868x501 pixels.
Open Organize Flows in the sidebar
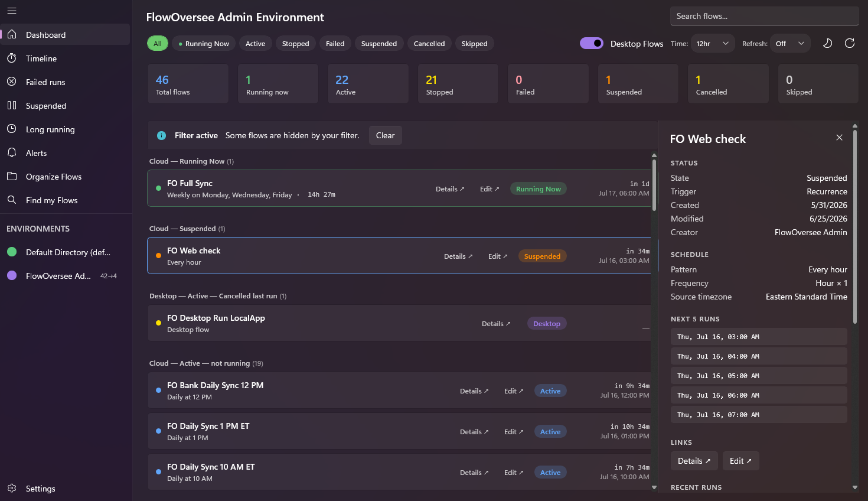click(65, 176)
